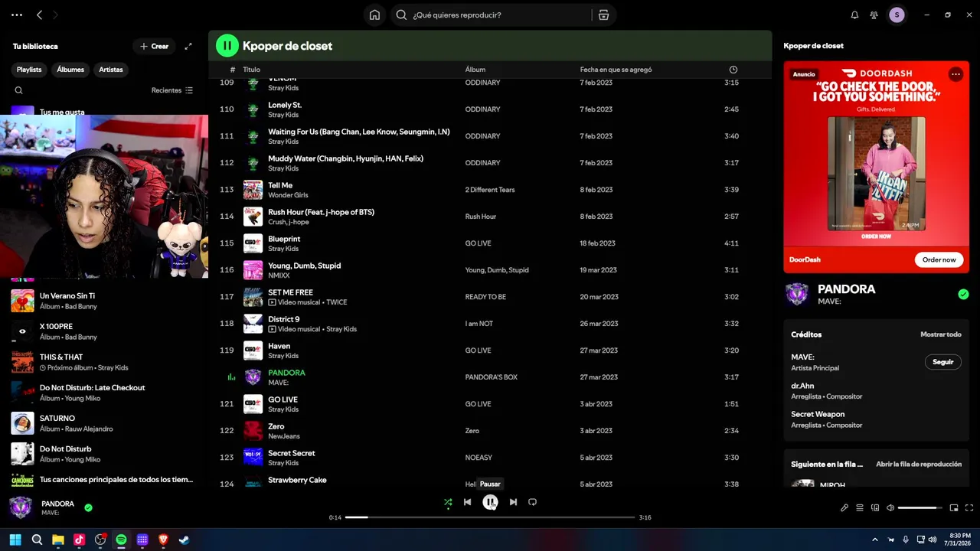Open Steam from the taskbar

pyautogui.click(x=185, y=540)
